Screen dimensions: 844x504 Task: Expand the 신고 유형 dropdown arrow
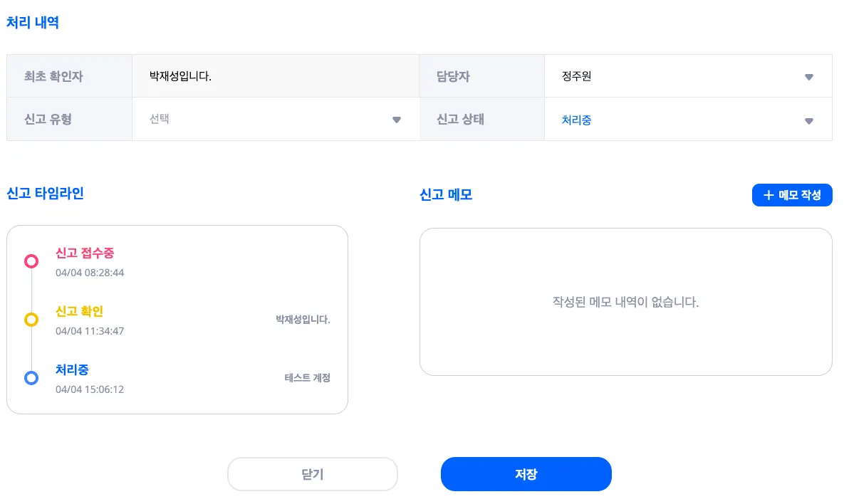click(397, 120)
